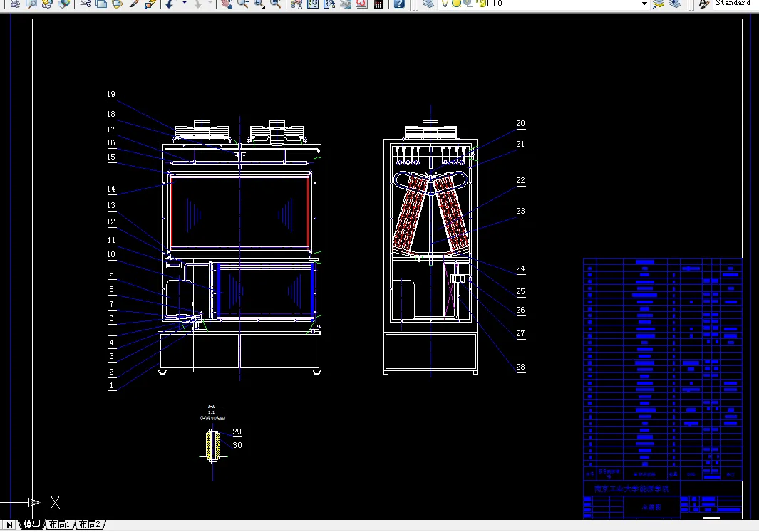Click the Layer Previous icon
The image size is (759, 532).
click(675, 4)
